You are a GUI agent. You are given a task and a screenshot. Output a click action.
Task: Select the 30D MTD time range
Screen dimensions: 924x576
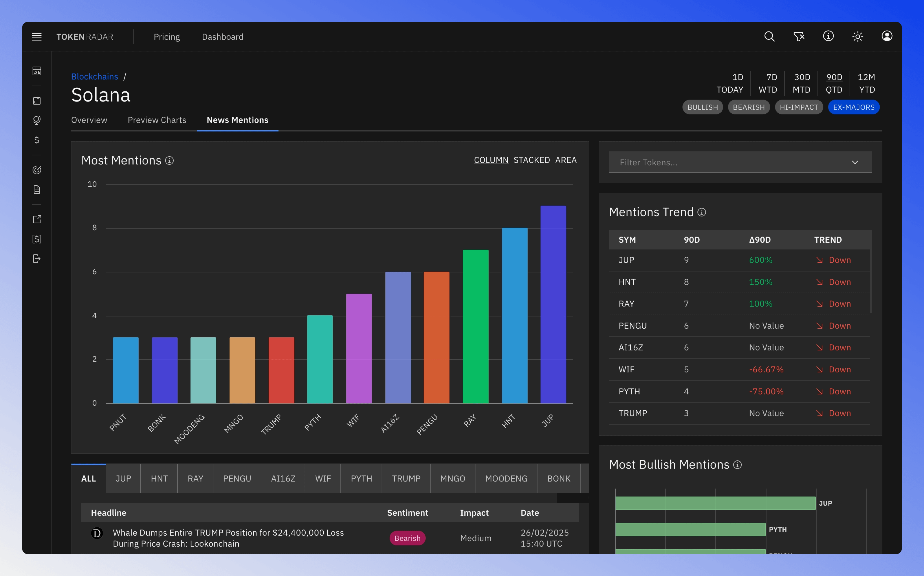click(801, 83)
